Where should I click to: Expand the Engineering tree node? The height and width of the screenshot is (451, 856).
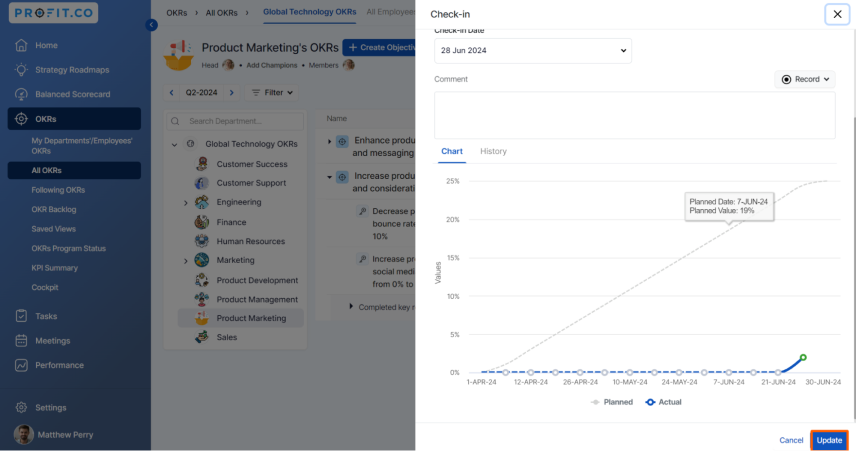coord(186,203)
